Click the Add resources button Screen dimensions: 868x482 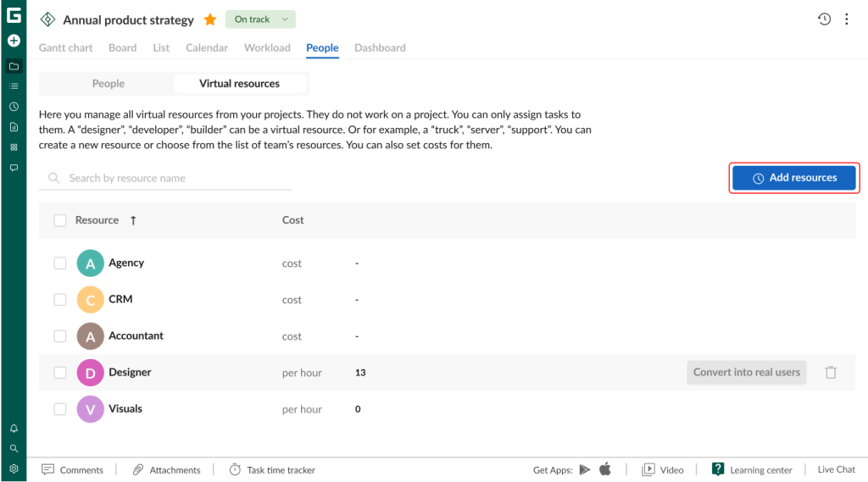pyautogui.click(x=793, y=178)
